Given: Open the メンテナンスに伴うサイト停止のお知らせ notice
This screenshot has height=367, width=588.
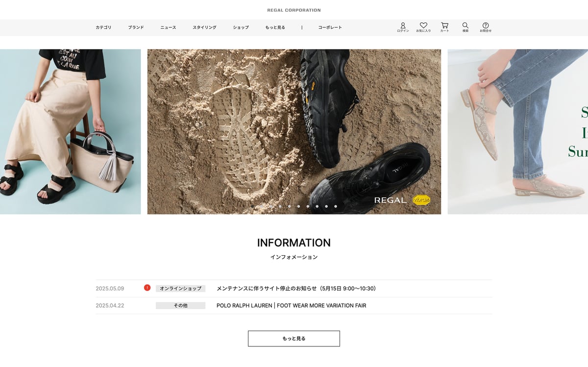Looking at the screenshot, I should pos(296,289).
